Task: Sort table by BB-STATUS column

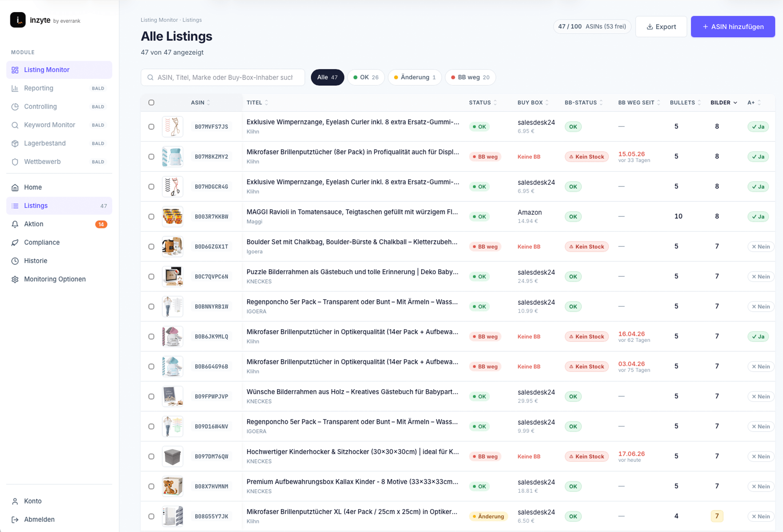Action: (x=584, y=103)
